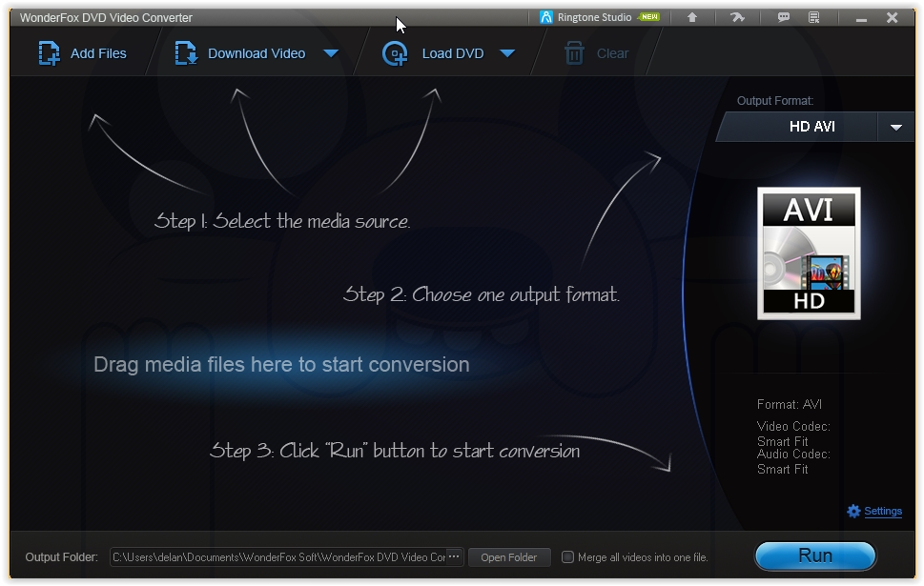This screenshot has height=586, width=924.
Task: Click the output folder path field
Action: coord(278,557)
